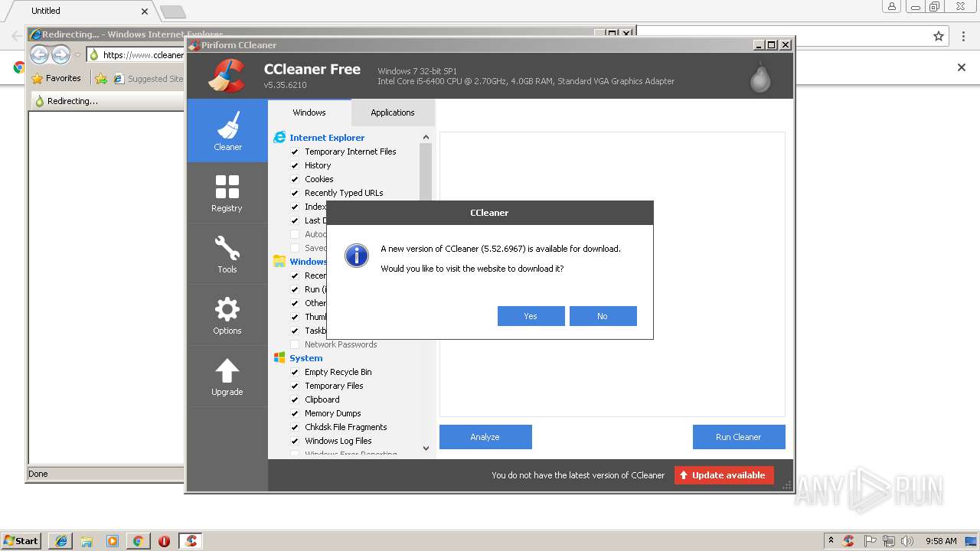Click the volume speaker tray icon
The width and height of the screenshot is (980, 551).
click(906, 541)
